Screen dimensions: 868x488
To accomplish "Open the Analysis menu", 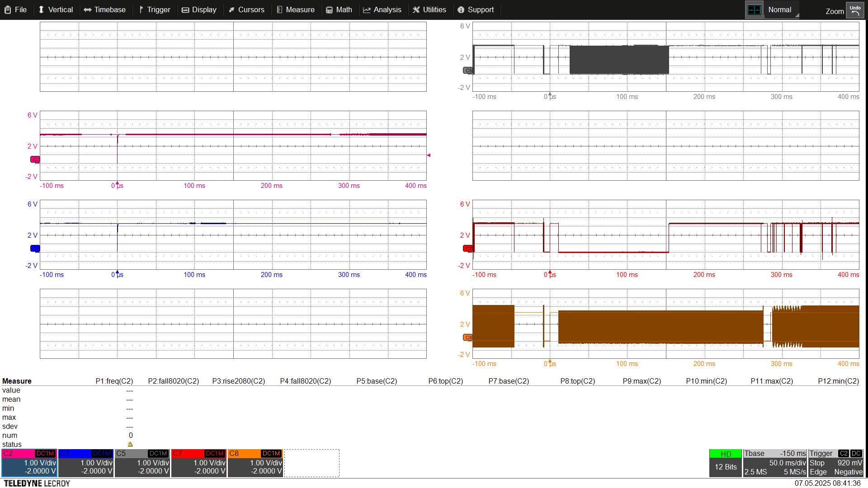I will click(x=382, y=10).
